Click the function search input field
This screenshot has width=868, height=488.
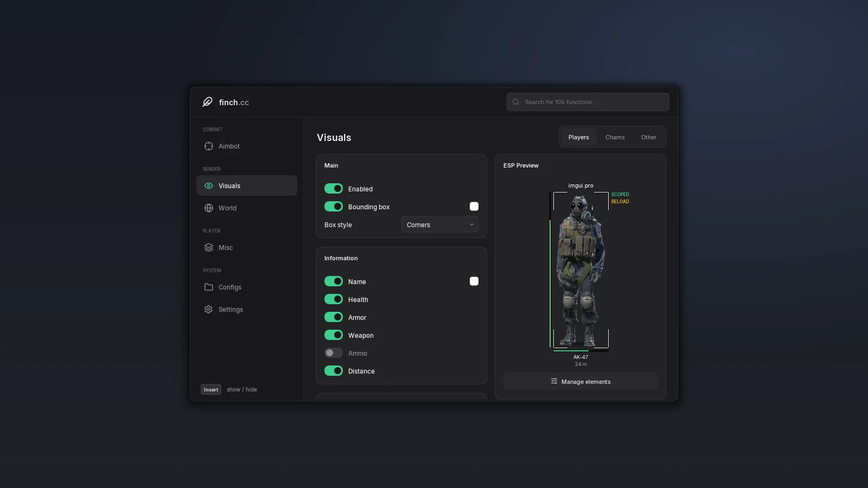588,102
